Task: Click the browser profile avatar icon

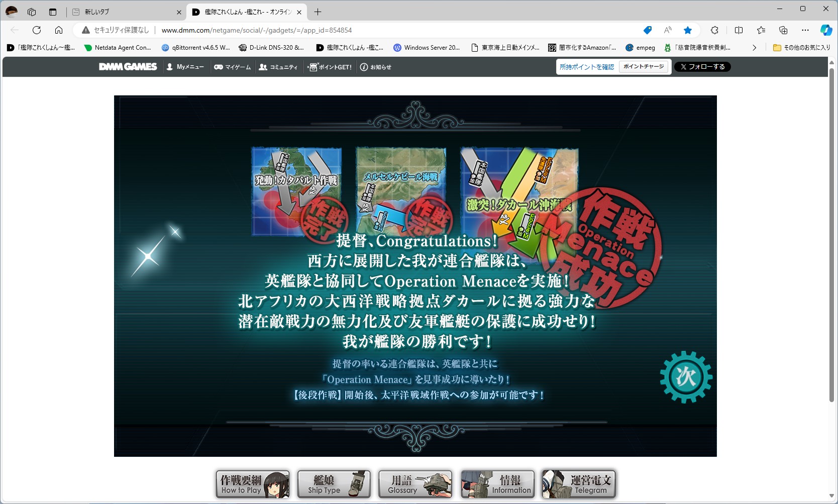Action: 12,12
